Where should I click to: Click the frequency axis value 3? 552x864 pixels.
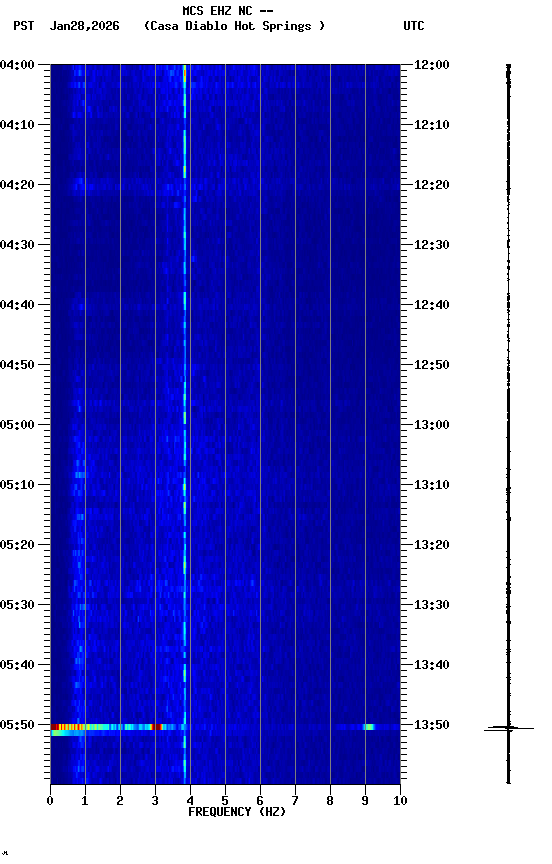(155, 801)
